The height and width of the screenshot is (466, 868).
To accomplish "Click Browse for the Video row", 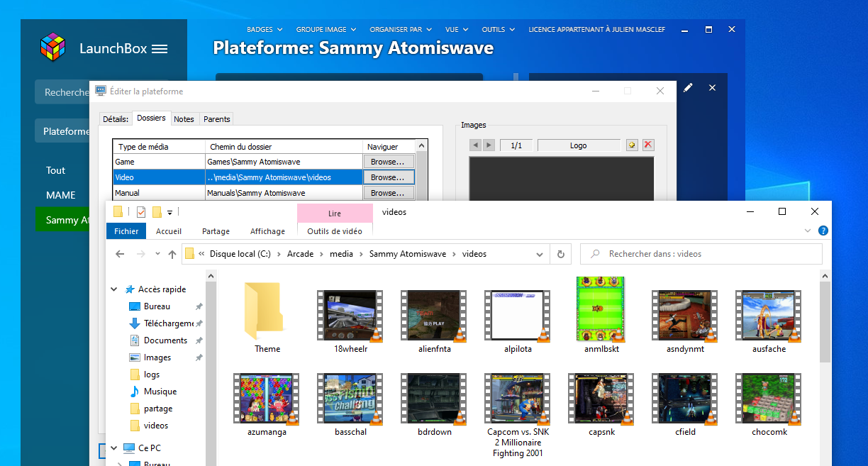I will tap(389, 177).
